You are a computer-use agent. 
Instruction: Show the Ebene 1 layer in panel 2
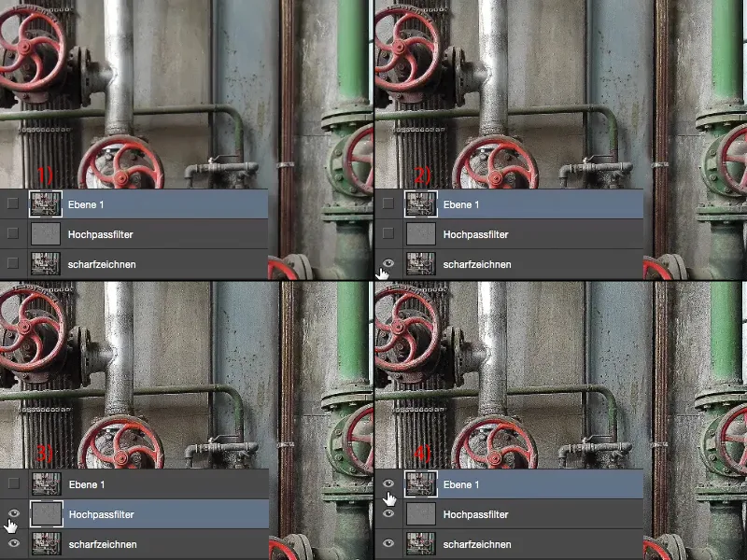388,203
